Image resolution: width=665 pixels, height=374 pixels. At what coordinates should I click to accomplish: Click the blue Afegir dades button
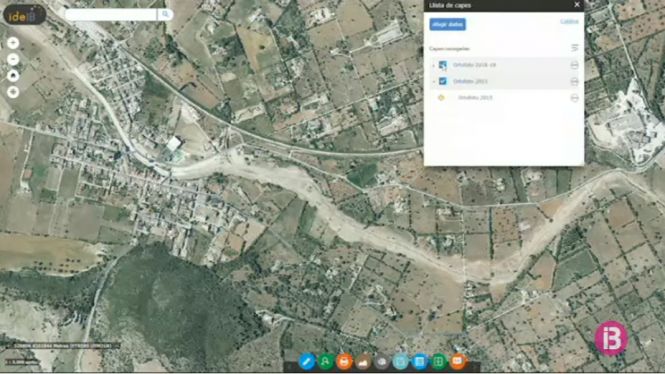(x=447, y=25)
